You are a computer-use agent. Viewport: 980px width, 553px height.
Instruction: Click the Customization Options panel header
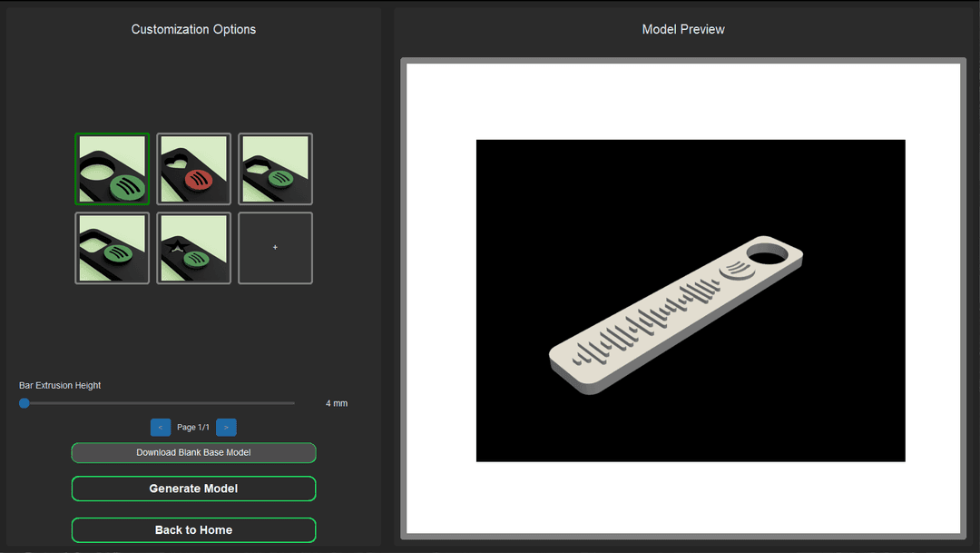pyautogui.click(x=193, y=29)
